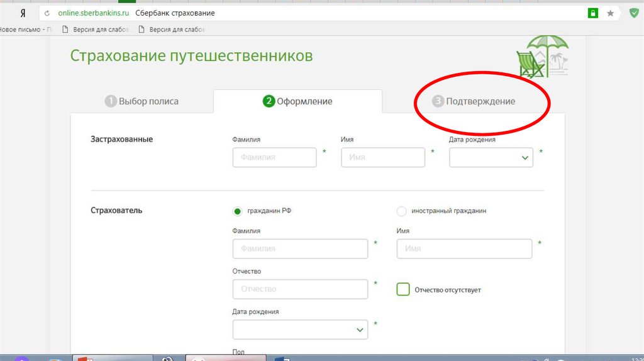The width and height of the screenshot is (644, 361).
Task: Select the 'гражданин РФ' radio button
Action: (237, 211)
